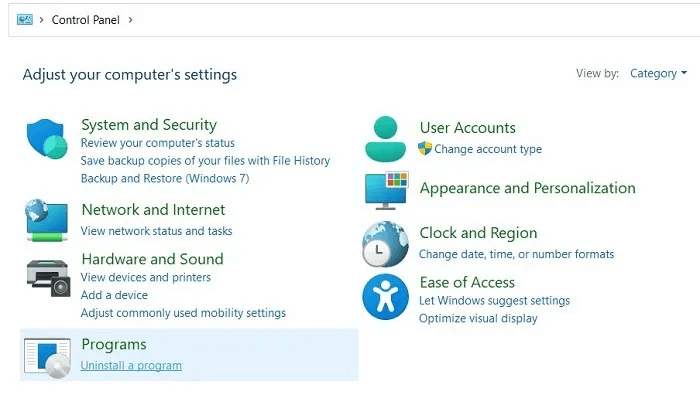
Task: Click the Network and Internet globe icon
Action: click(x=46, y=220)
